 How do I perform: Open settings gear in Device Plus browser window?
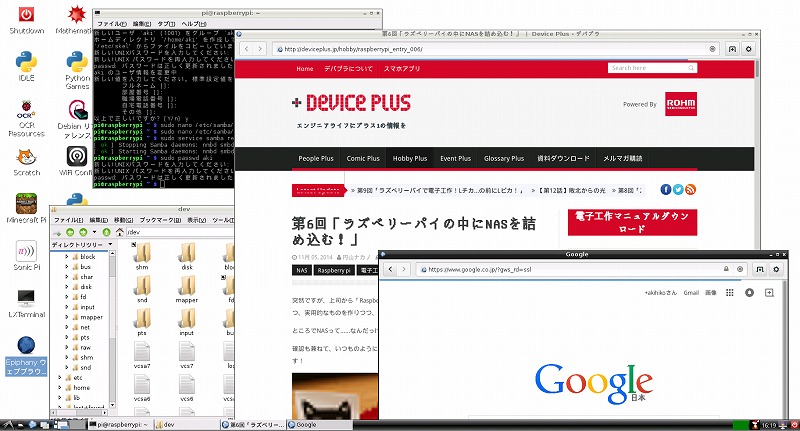(748, 49)
